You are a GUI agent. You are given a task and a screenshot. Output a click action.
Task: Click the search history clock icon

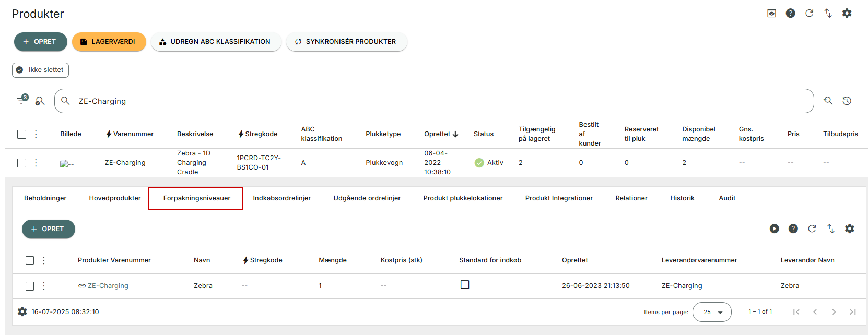pos(847,101)
